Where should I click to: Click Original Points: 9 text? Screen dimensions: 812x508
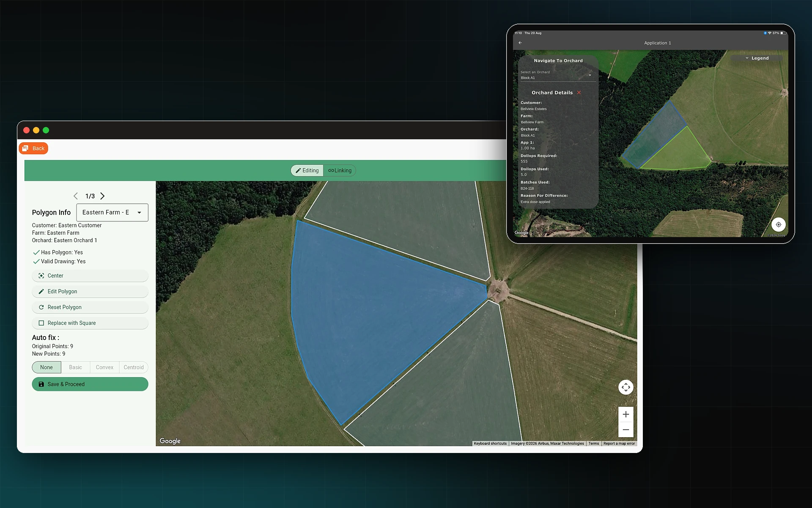pyautogui.click(x=52, y=346)
